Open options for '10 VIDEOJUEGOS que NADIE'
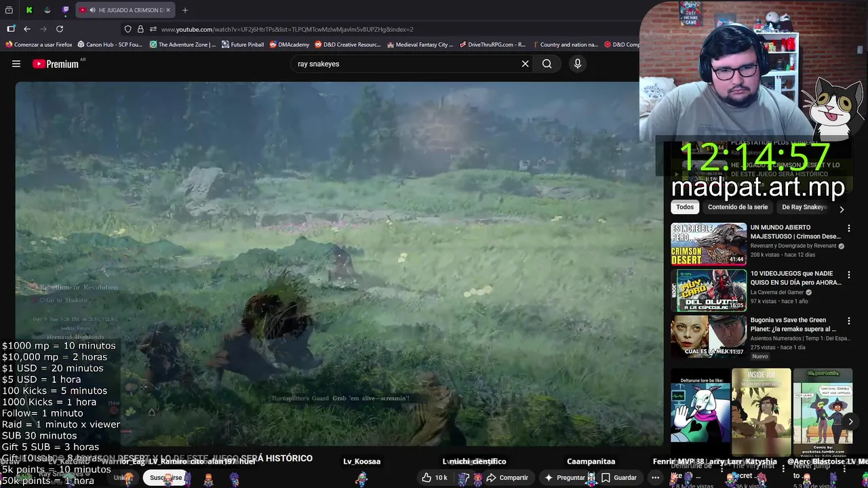Screen dimensions: 868x488 pyautogui.click(x=848, y=274)
